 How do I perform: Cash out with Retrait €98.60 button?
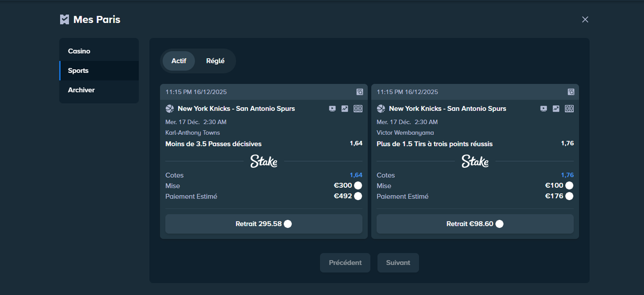pos(475,224)
